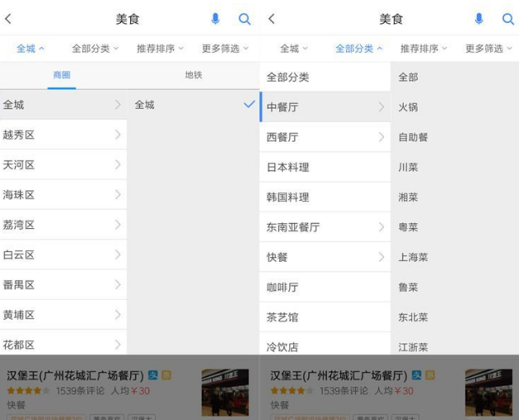The image size is (519, 420).
Task: Open 推荐排序 dropdown in left screen
Action: [160, 49]
